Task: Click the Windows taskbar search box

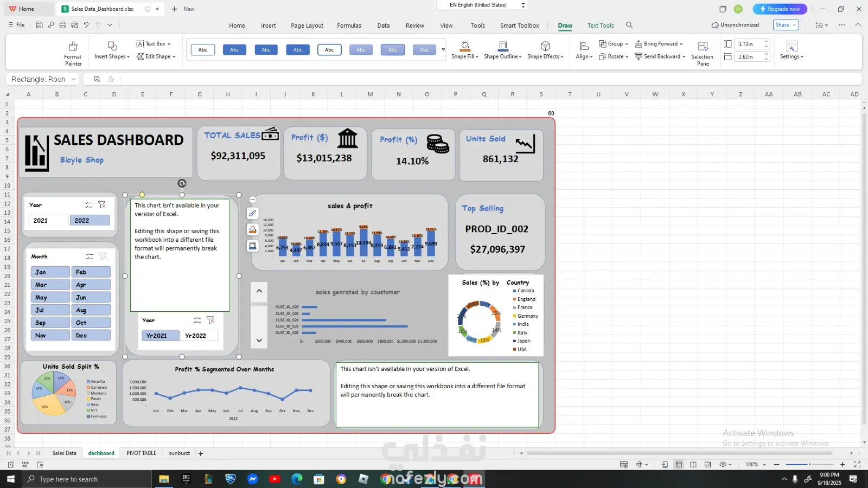Action: (x=87, y=479)
